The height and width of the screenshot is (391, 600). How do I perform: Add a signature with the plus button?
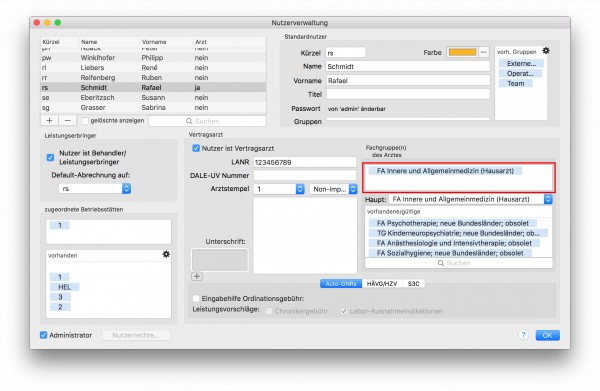point(197,276)
